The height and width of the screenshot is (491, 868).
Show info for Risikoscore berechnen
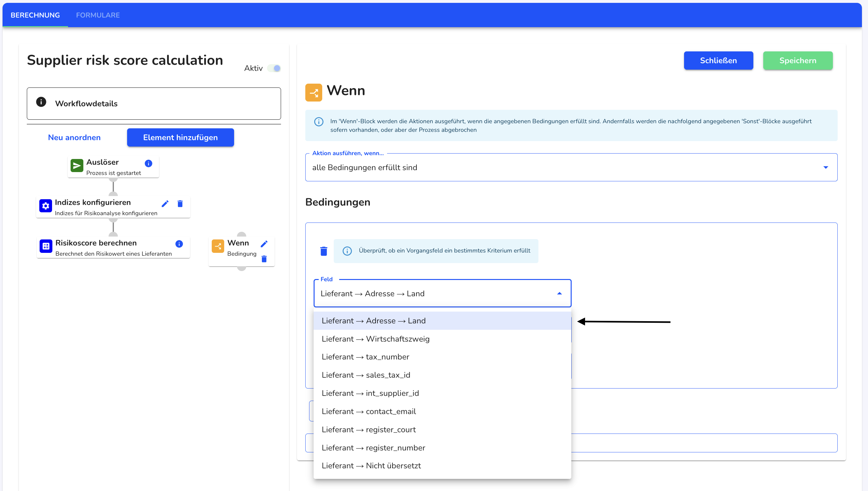pyautogui.click(x=179, y=244)
